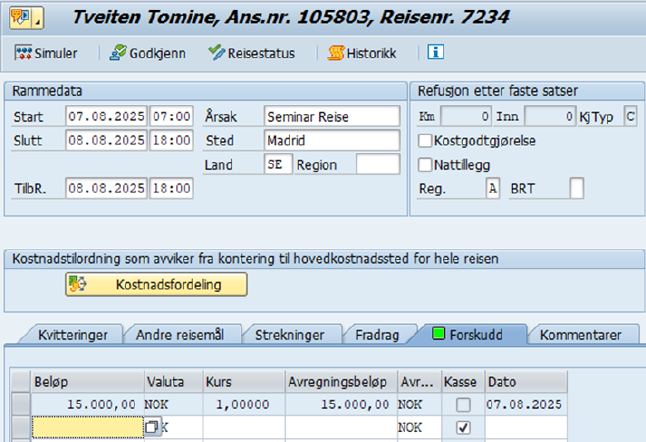Open the services menu icon beside the title
Image resolution: width=646 pixels, height=442 pixels.
[x=26, y=18]
